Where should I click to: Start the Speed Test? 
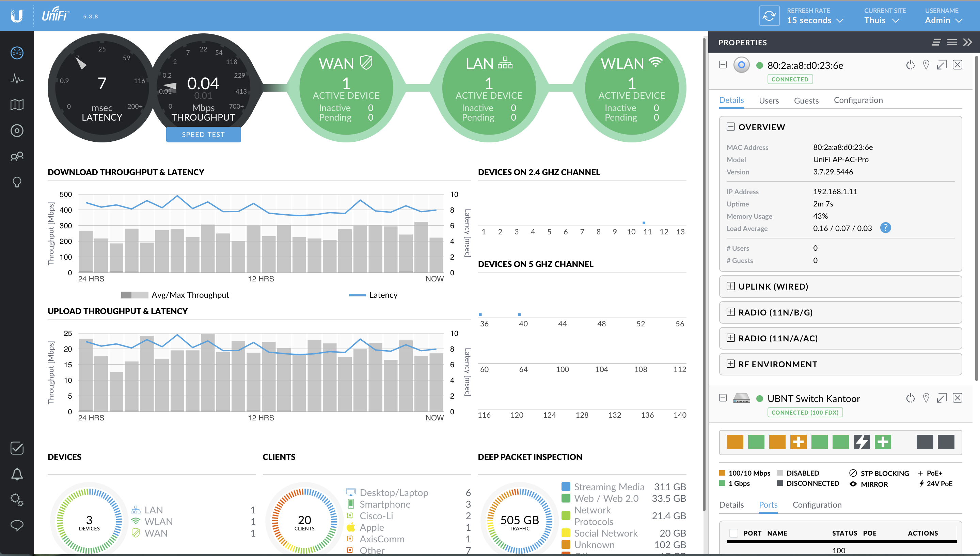coord(203,135)
